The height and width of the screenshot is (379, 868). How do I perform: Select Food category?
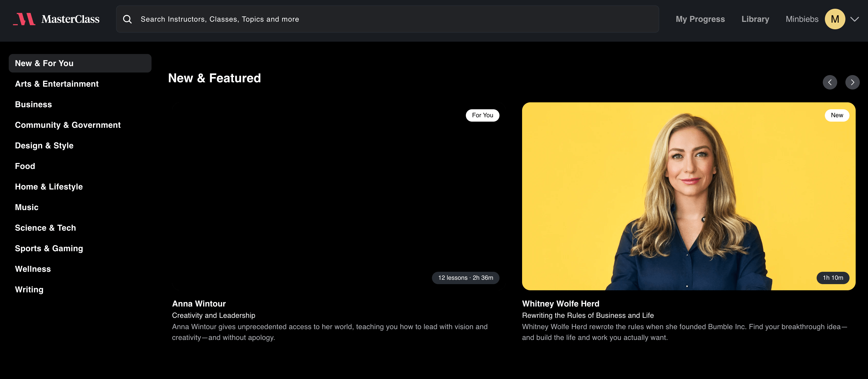(25, 166)
